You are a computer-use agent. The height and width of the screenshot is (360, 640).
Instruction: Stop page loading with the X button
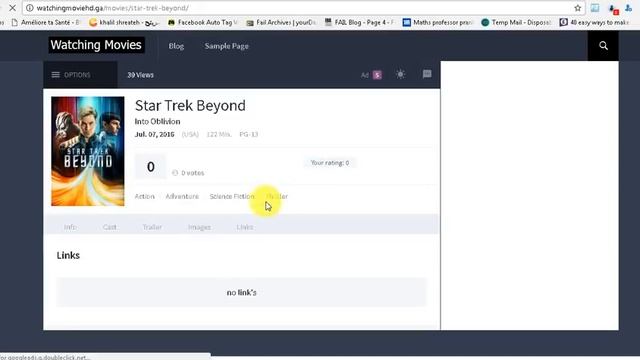pos(12,8)
